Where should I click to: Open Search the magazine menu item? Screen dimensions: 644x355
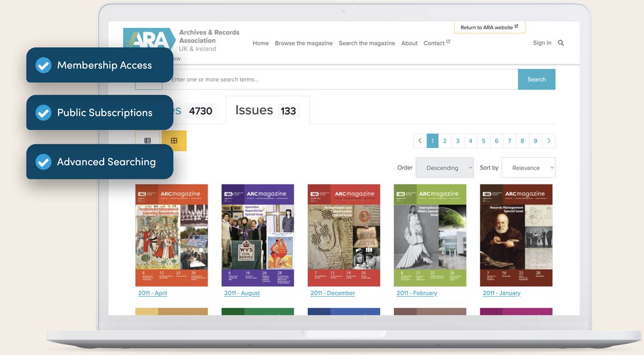pyautogui.click(x=367, y=43)
